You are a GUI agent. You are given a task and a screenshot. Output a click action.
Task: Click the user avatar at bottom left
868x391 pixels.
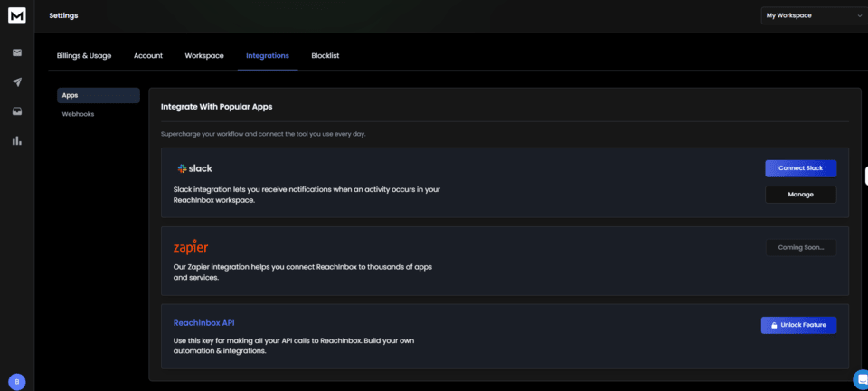[x=16, y=381]
